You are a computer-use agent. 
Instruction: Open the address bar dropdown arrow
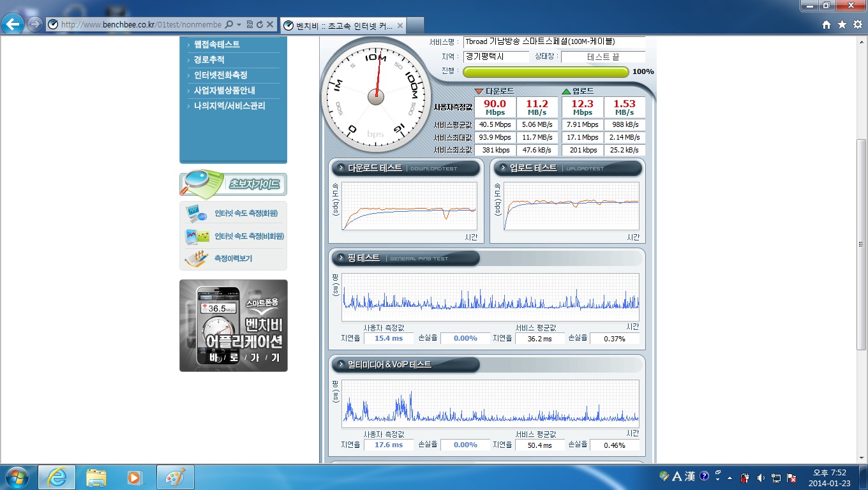pyautogui.click(x=239, y=25)
